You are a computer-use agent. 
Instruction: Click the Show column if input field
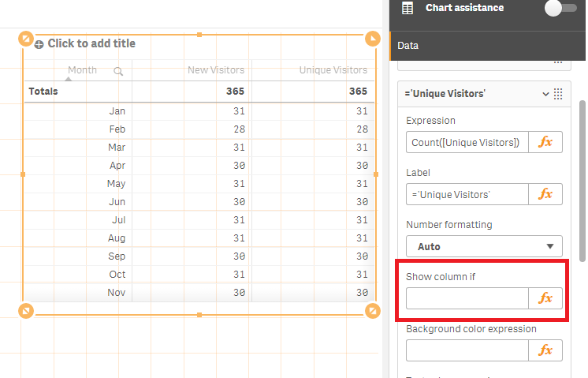tap(467, 298)
